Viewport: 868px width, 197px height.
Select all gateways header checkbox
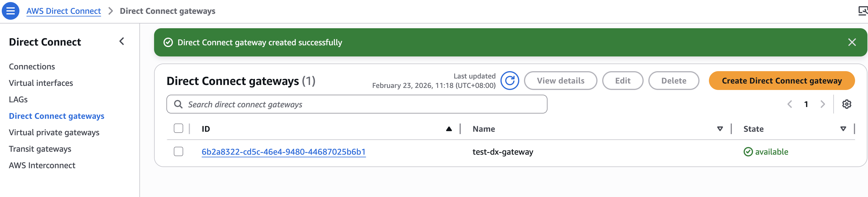click(178, 129)
